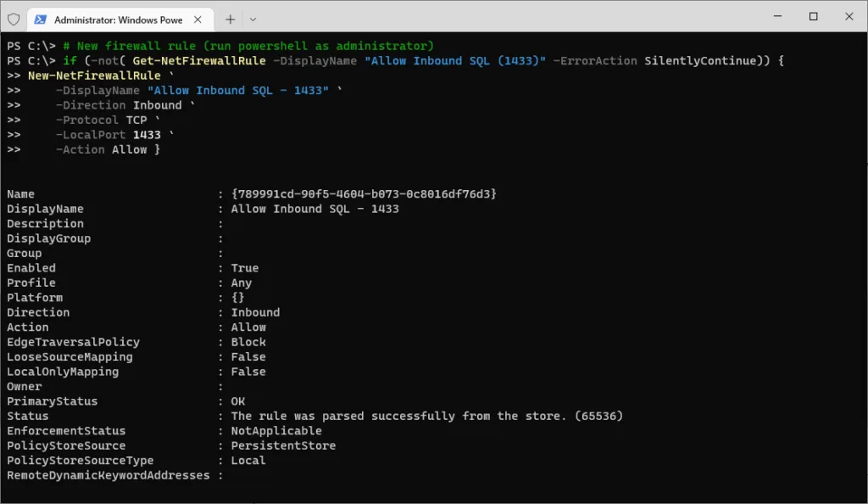Close the Administrator: Windows PowerShell tab
Image resolution: width=868 pixels, height=504 pixels.
tap(198, 20)
